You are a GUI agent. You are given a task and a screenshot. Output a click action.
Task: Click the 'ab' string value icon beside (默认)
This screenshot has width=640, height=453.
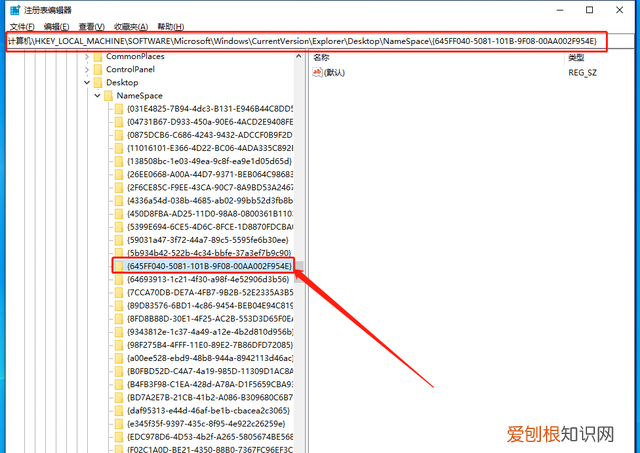point(319,72)
